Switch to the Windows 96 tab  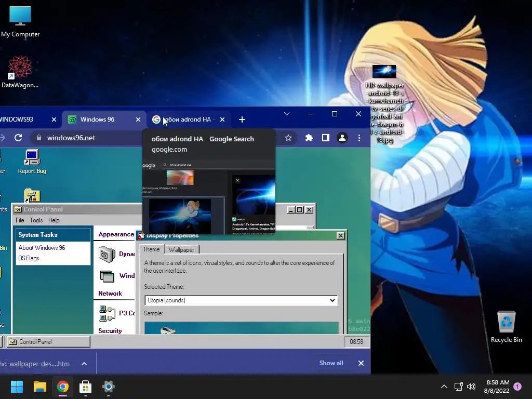point(104,119)
